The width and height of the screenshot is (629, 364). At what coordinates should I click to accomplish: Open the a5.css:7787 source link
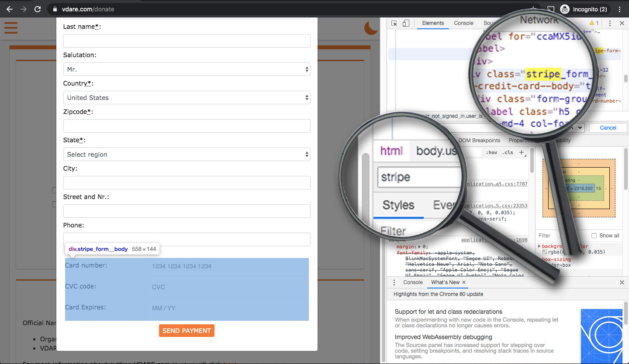tap(498, 184)
